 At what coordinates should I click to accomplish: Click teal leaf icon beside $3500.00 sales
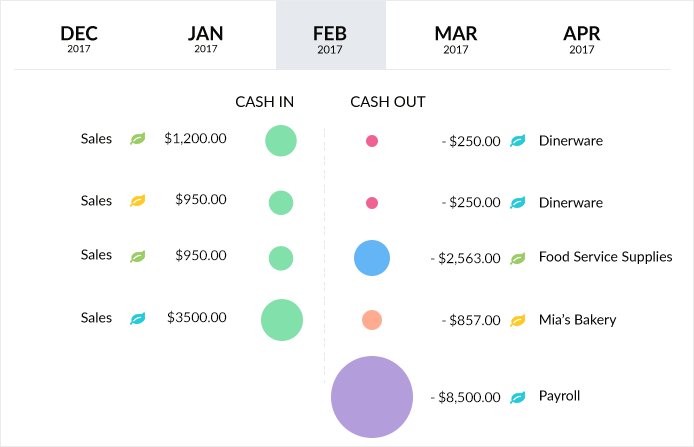[138, 319]
